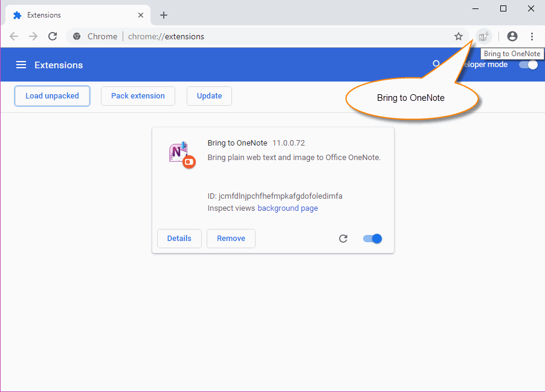Go forward to the next page
Image resolution: width=545 pixels, height=392 pixels.
33,36
